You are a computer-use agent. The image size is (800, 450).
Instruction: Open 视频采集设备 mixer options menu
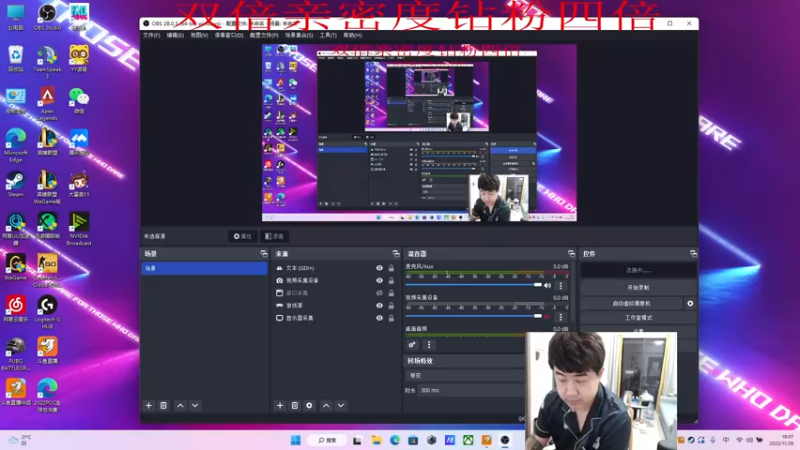pos(561,317)
